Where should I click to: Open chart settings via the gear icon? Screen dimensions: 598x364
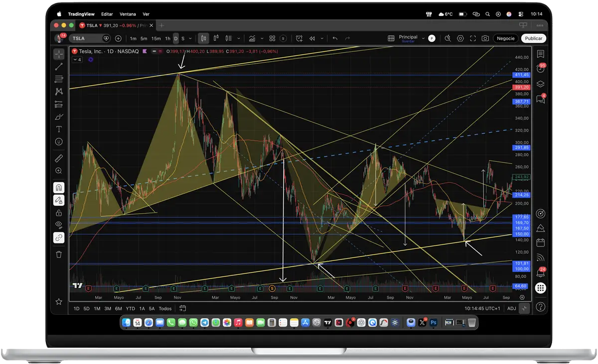[x=460, y=38]
